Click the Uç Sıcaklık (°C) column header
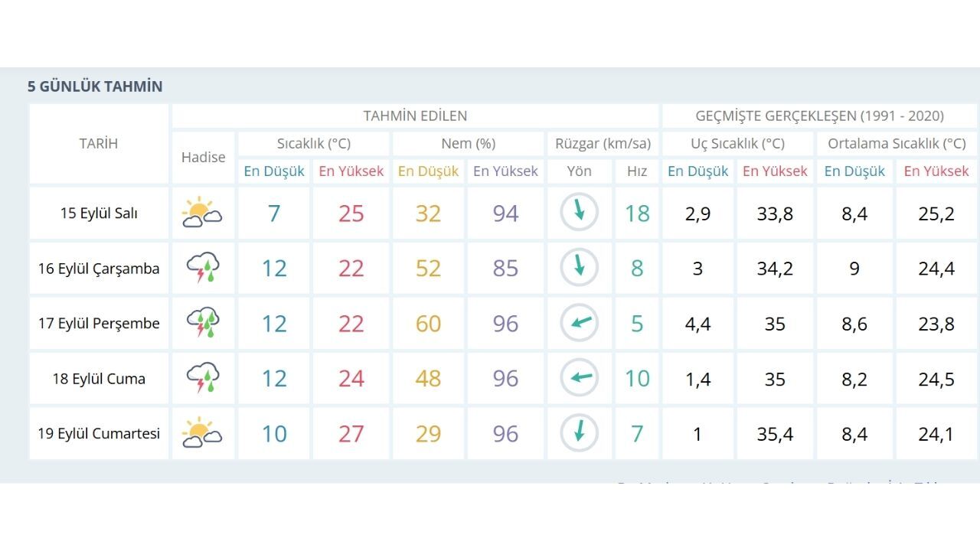This screenshot has height=551, width=980. pos(737,144)
